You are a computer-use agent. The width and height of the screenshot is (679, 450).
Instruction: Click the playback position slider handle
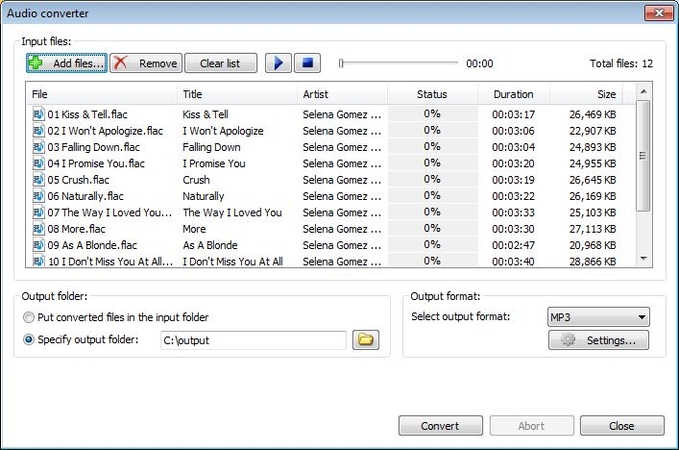pos(341,64)
